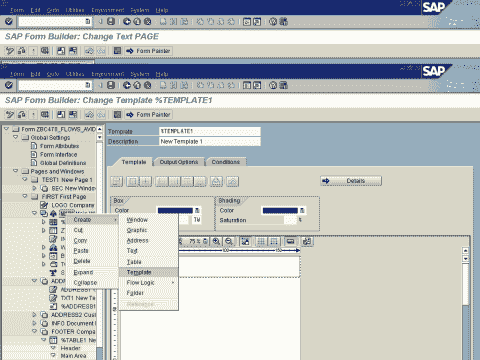
Task: Click green Back arrow in Change Text PAGE window
Action: pyautogui.click(x=127, y=22)
